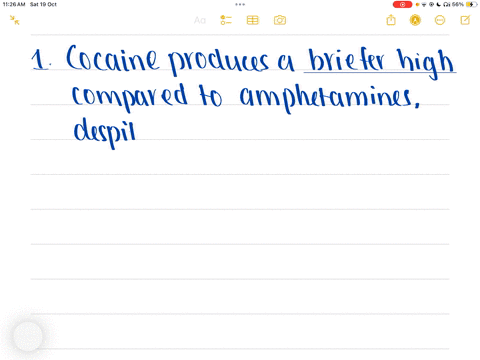Tap the battery status indicator
This screenshot has height=360, width=480.
[x=471, y=4]
